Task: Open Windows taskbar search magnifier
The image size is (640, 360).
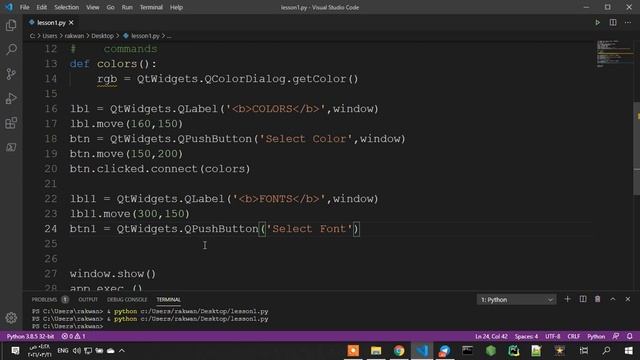Action: click(607, 351)
